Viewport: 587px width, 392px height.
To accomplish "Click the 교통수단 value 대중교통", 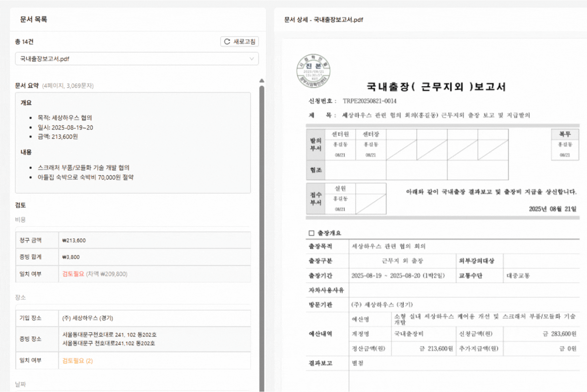I will pos(518,276).
